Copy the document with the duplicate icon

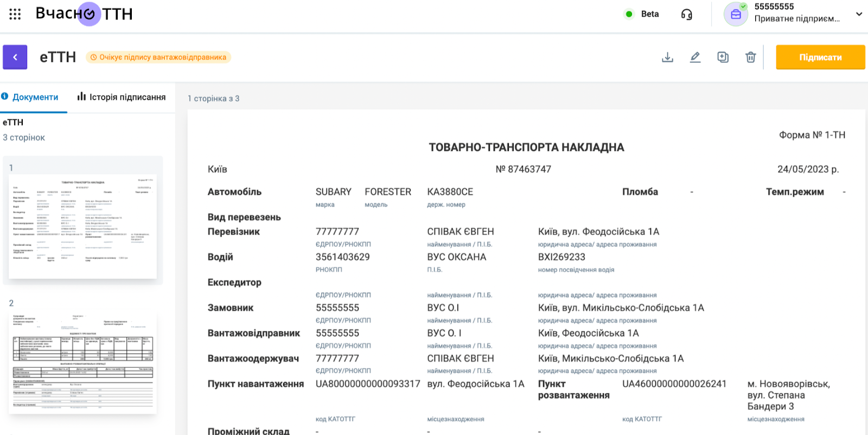click(x=723, y=57)
